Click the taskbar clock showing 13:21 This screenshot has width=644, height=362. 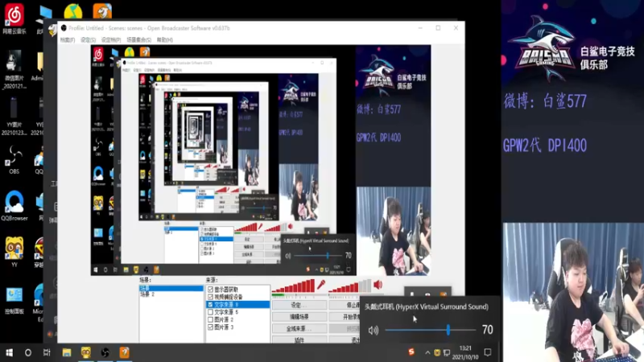coord(465,352)
